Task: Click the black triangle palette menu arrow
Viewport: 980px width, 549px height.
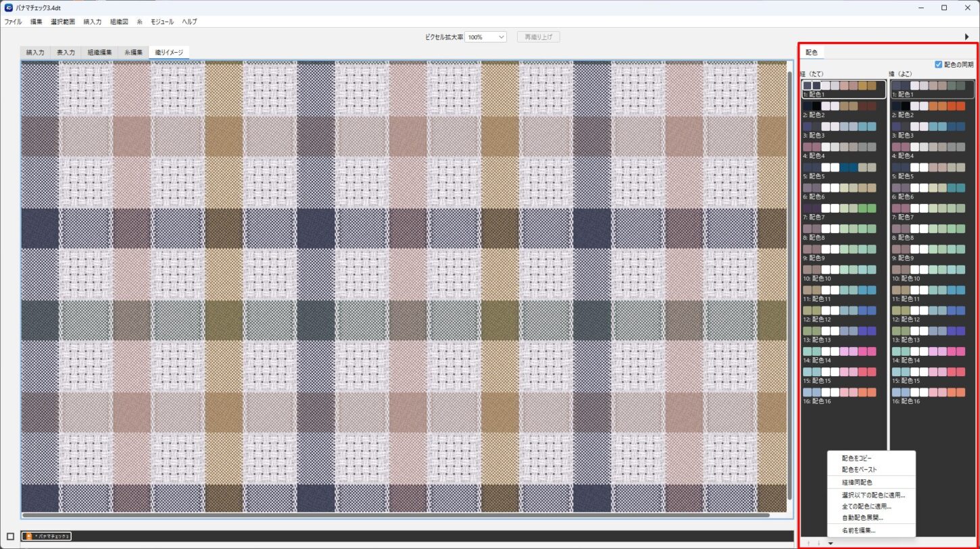Action: pos(830,542)
